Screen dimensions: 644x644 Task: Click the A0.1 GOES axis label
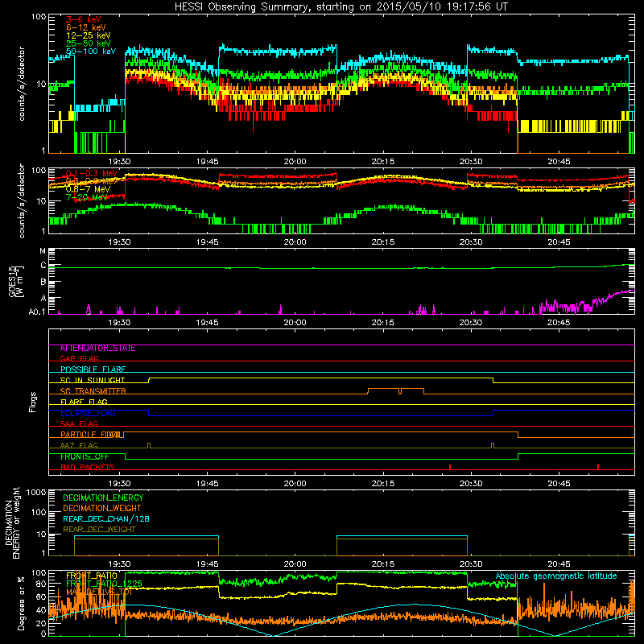click(37, 312)
